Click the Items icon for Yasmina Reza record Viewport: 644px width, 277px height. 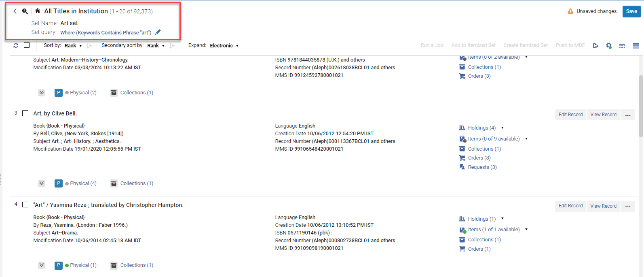point(462,230)
